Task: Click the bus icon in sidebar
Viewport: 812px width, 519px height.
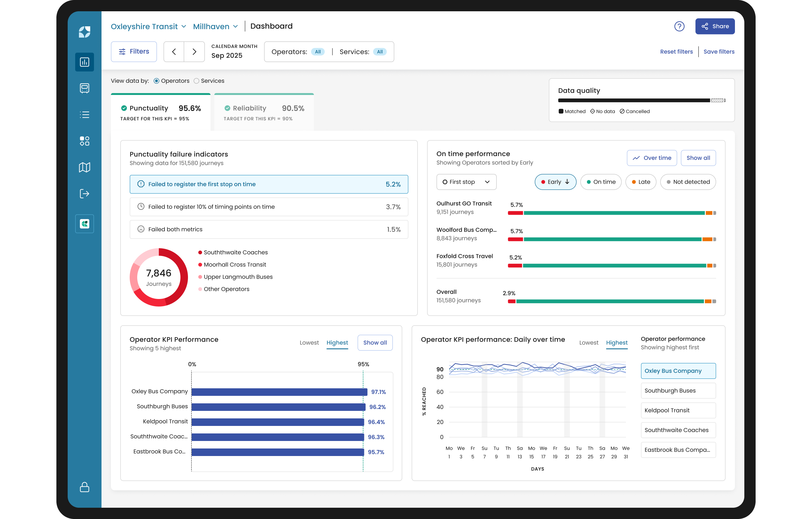Action: click(84, 88)
